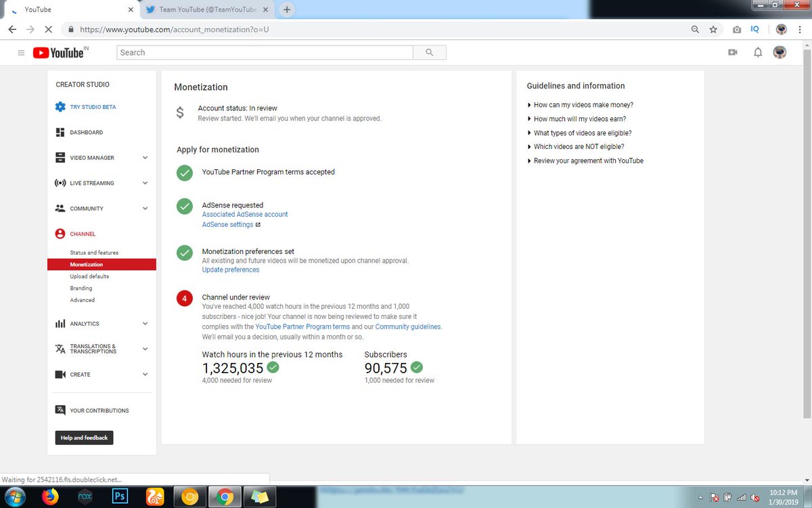This screenshot has width=812, height=508.
Task: Stop loading the page with the X button
Action: tap(49, 30)
